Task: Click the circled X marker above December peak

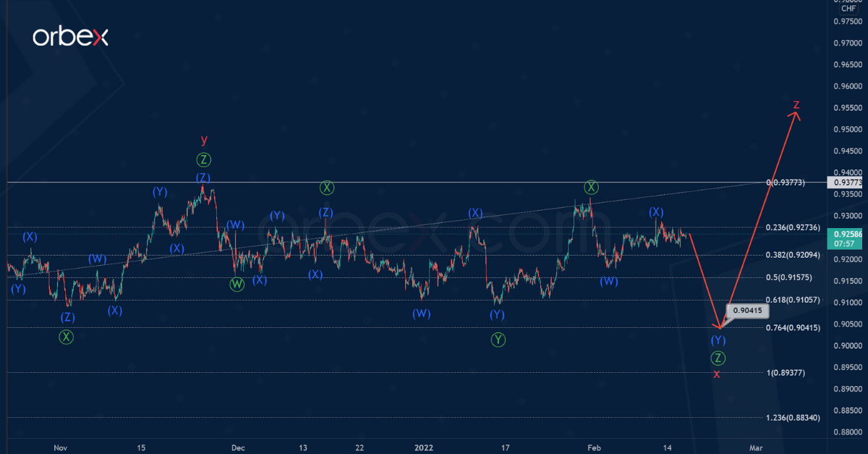Action: tap(326, 187)
